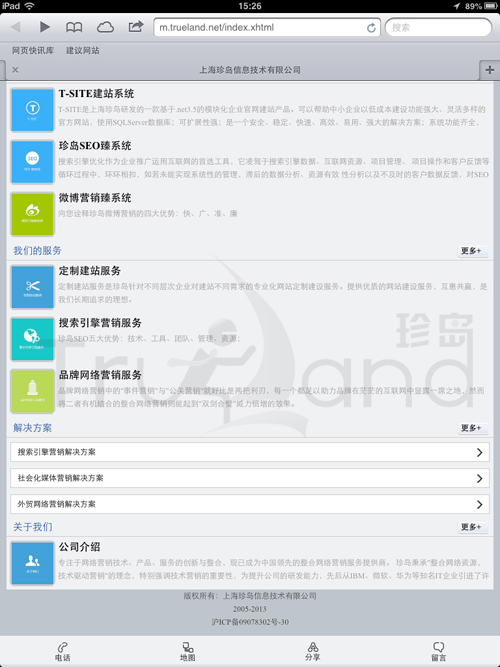Click 更多+ beside 关于我们

[472, 527]
